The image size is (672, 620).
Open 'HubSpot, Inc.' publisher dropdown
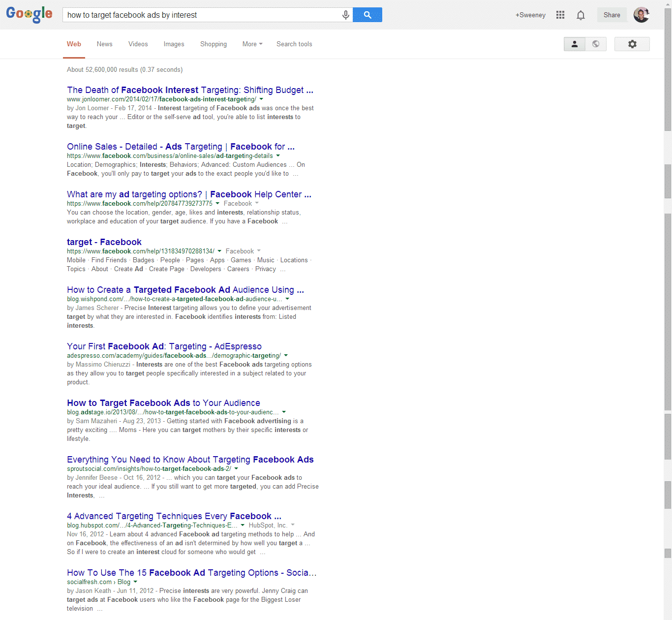(x=272, y=525)
